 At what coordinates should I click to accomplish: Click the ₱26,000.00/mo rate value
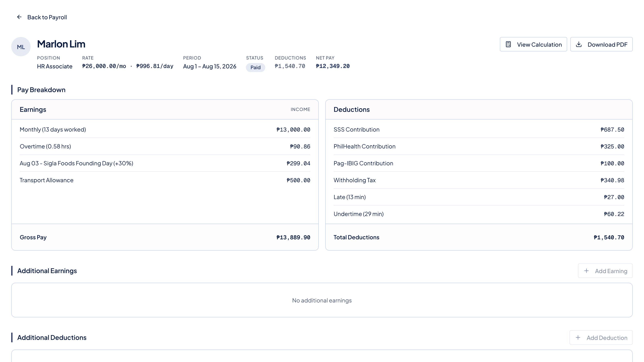pyautogui.click(x=104, y=66)
